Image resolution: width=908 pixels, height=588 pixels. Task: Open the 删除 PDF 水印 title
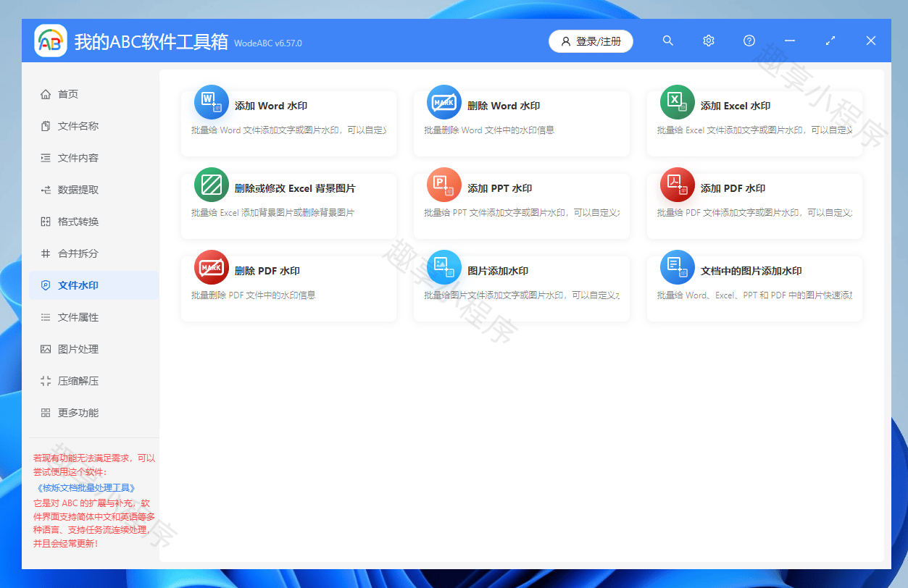coord(267,271)
